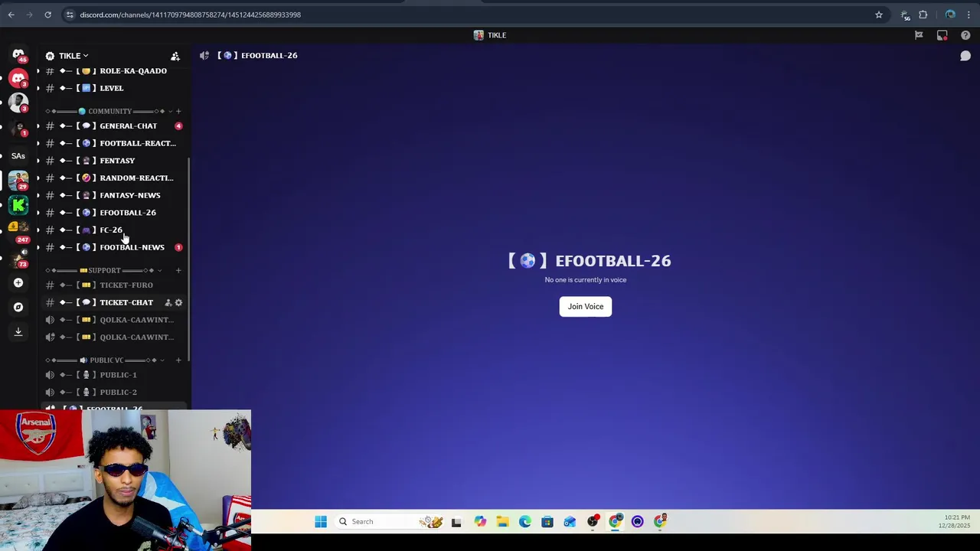This screenshot has width=980, height=551.
Task: Open the RANDOM-REACTI channel
Action: pyautogui.click(x=113, y=178)
